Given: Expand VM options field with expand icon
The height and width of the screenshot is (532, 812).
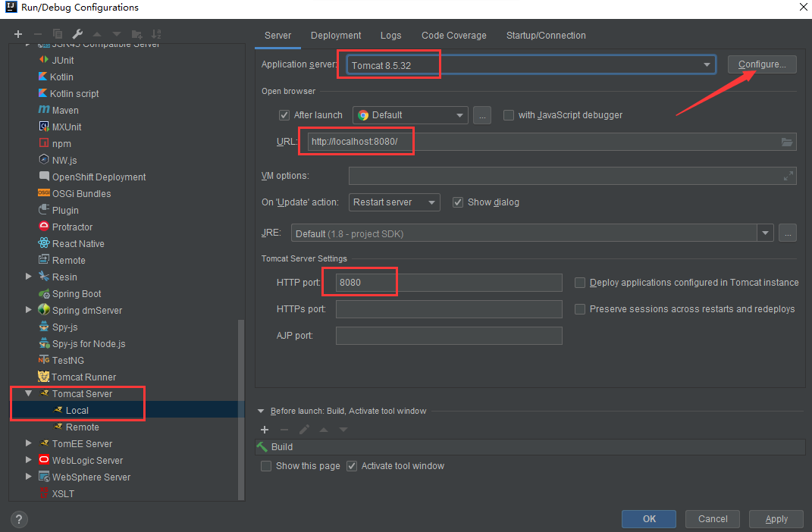Looking at the screenshot, I should (788, 176).
